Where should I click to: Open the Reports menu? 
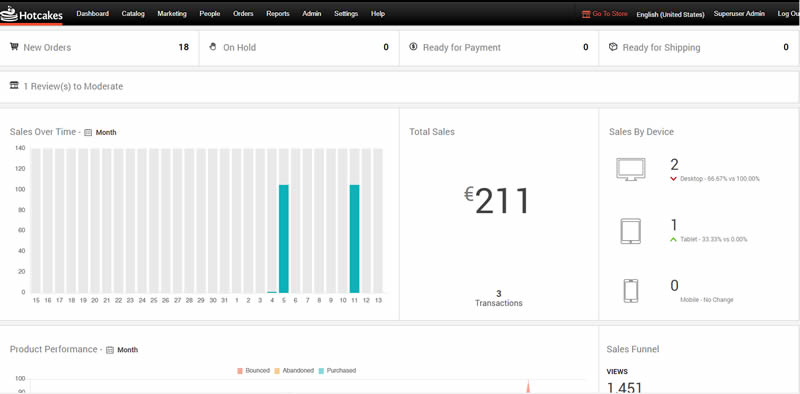278,14
